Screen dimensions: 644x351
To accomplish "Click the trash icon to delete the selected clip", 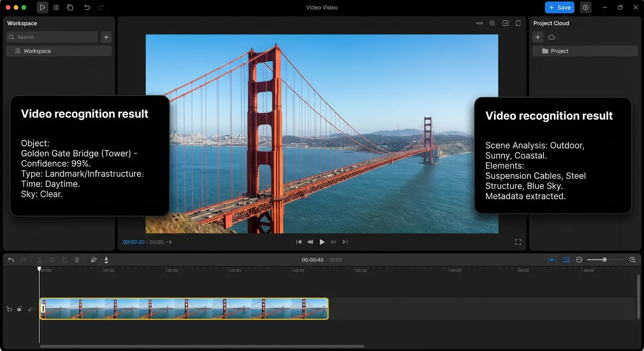I will (77, 260).
